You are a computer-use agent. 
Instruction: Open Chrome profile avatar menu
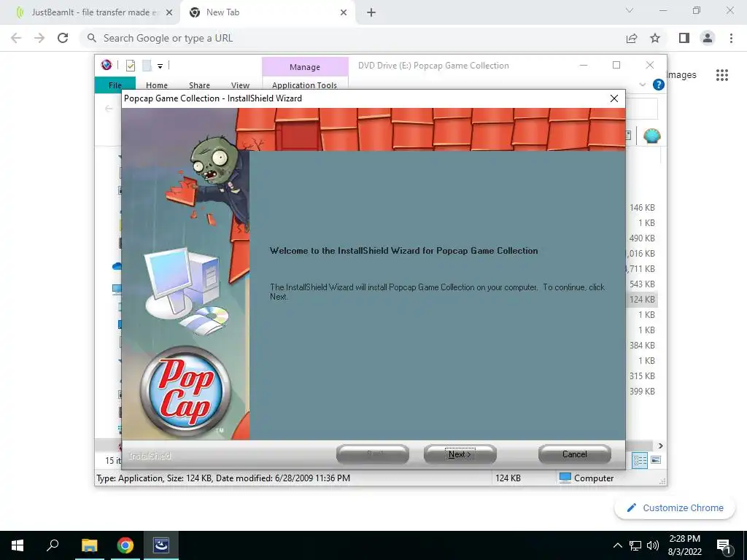tap(708, 38)
